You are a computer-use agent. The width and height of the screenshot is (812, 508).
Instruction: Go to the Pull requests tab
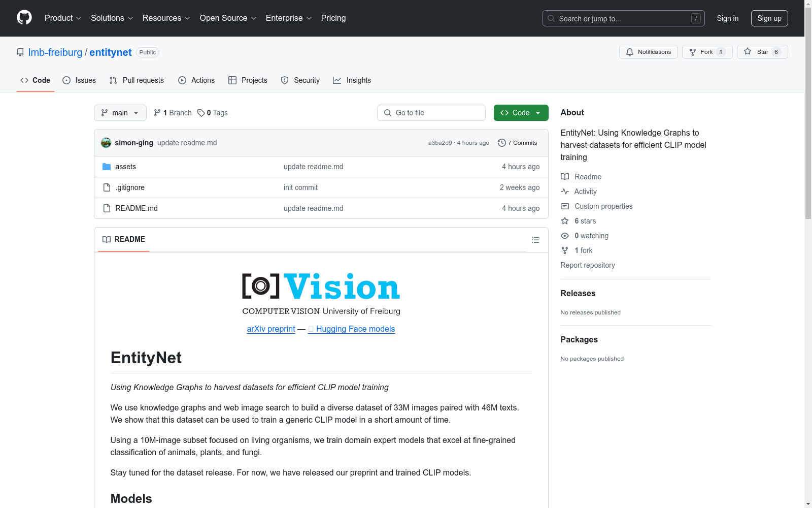tap(137, 80)
